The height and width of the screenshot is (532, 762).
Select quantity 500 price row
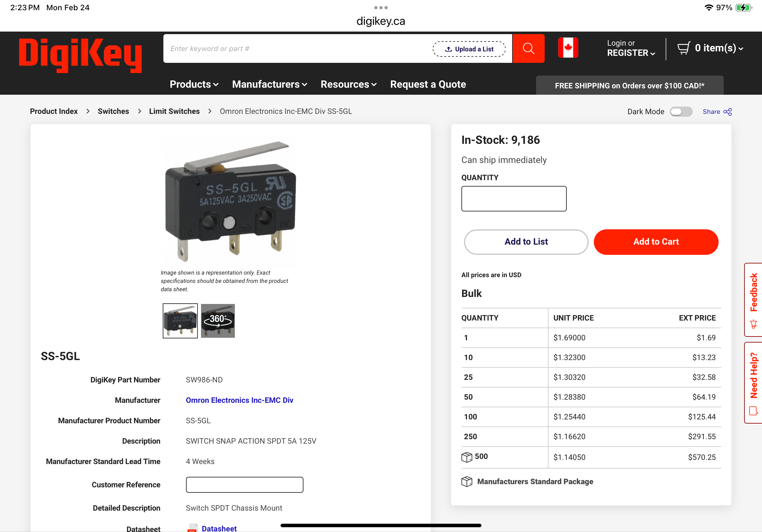[591, 457]
